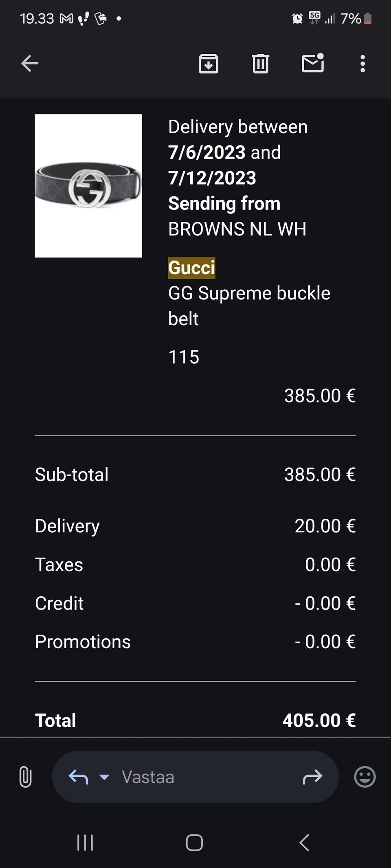
Task: Tap the attachment paperclip icon
Action: pyautogui.click(x=25, y=776)
